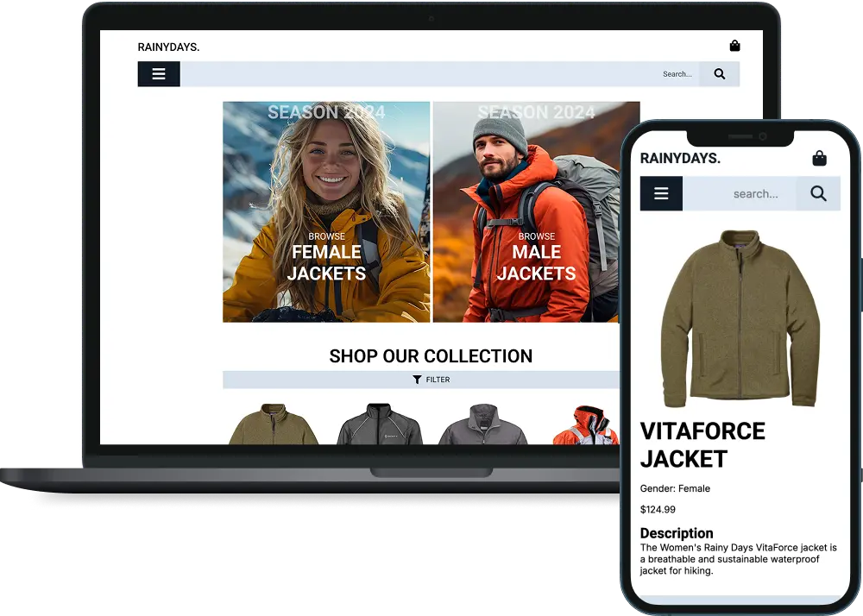The height and width of the screenshot is (616, 863).
Task: Click the $124.99 price on the VitaForce page
Action: (x=658, y=509)
